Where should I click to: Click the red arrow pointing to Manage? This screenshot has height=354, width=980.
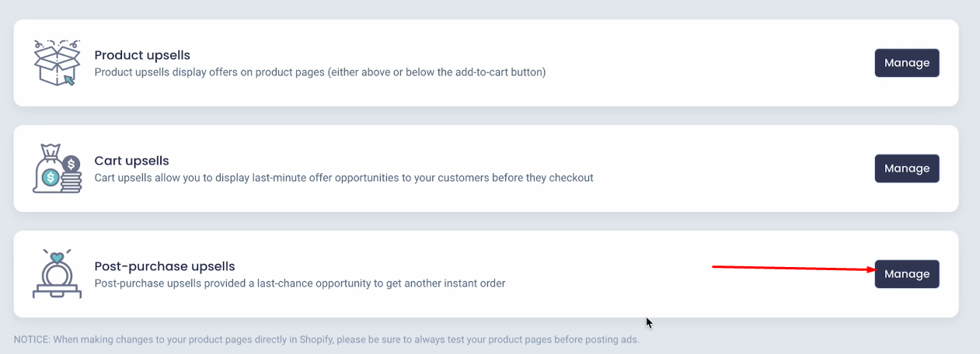click(793, 269)
